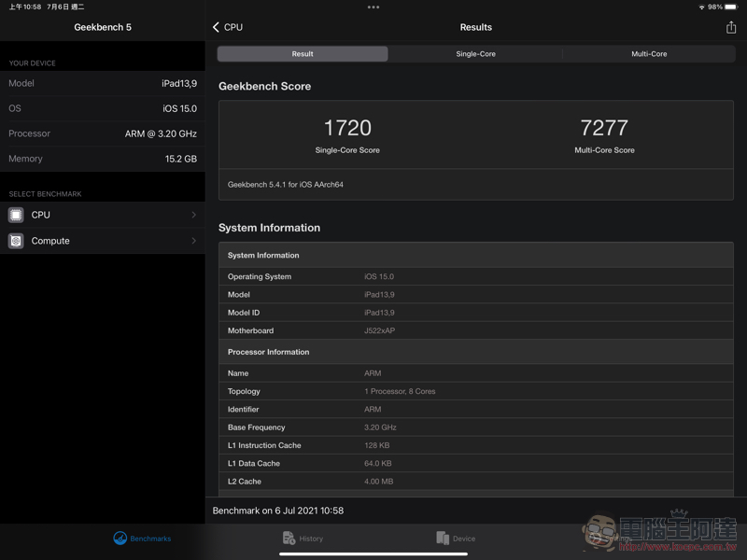Screen dimensions: 747x560
Task: Select the Motherboard J522xAP row
Action: (x=475, y=330)
